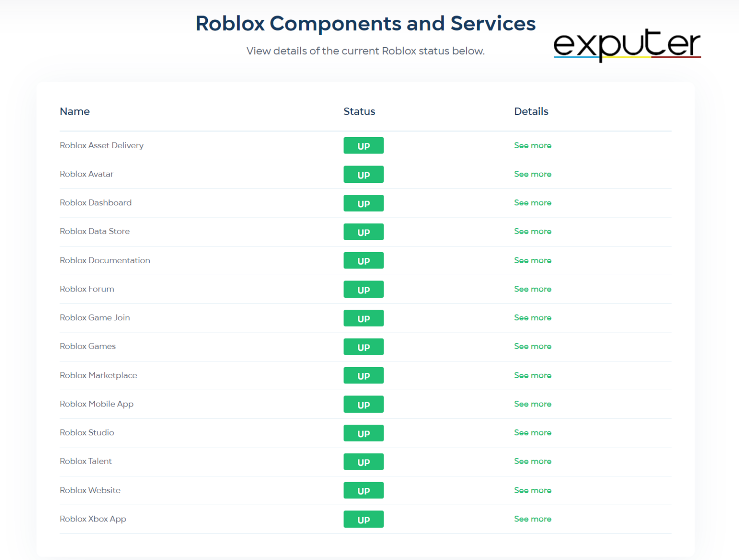
Task: Click the UP badge for Roblox Game Join
Action: 363,318
